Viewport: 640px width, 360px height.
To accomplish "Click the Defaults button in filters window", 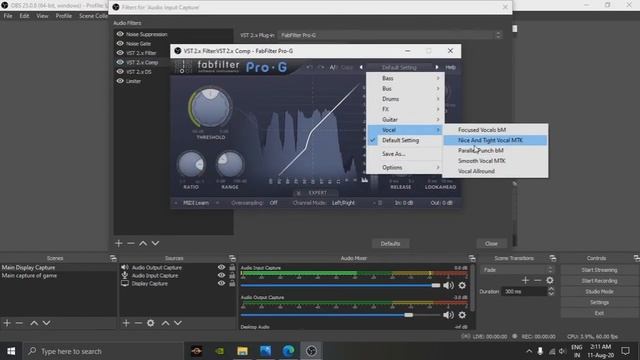I will coord(390,244).
